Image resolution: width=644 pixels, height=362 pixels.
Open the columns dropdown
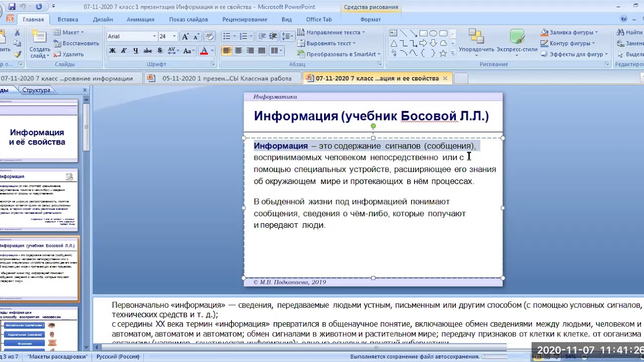point(276,51)
